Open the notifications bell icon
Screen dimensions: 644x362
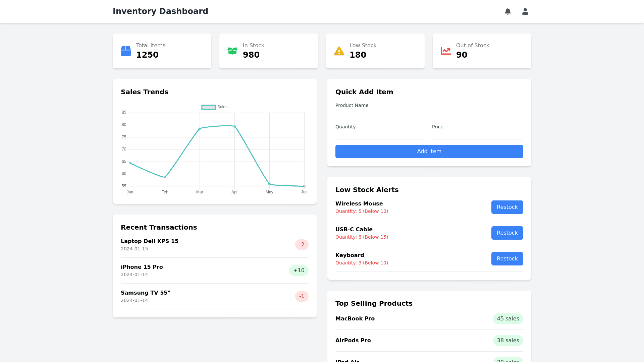coord(508,11)
